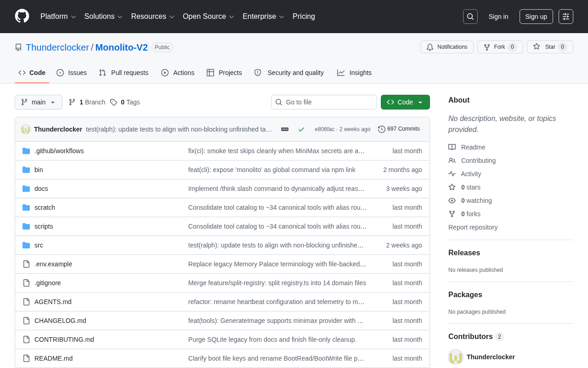
Task: Click the pulse icon beside Activity
Action: point(452,174)
